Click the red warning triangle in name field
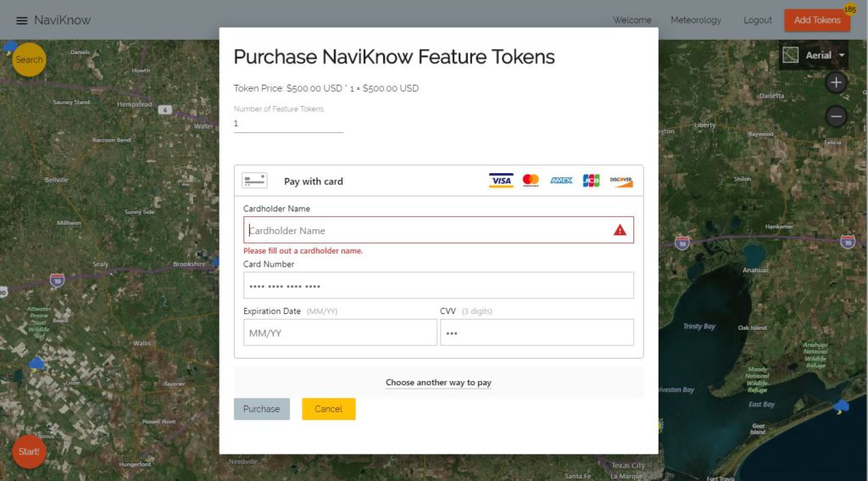The image size is (868, 481). point(620,230)
